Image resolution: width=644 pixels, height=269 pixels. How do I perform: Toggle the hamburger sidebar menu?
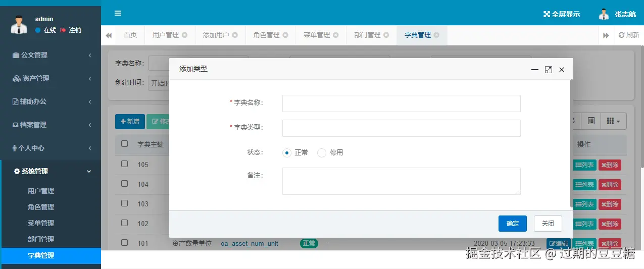point(118,13)
